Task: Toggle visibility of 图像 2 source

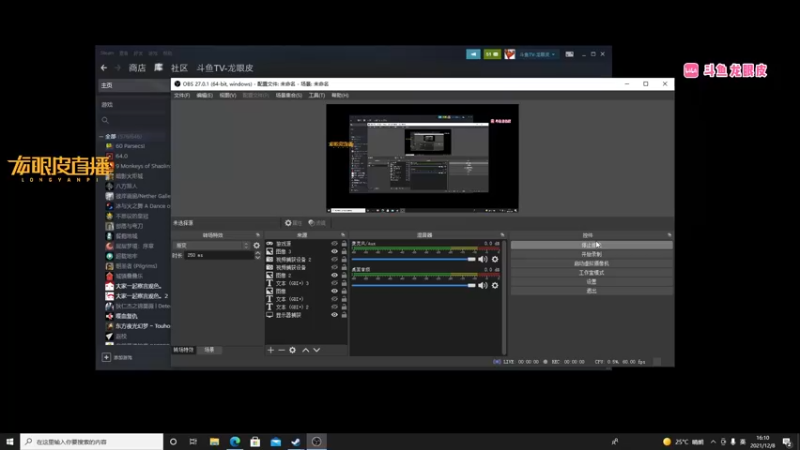Action: coord(334,276)
